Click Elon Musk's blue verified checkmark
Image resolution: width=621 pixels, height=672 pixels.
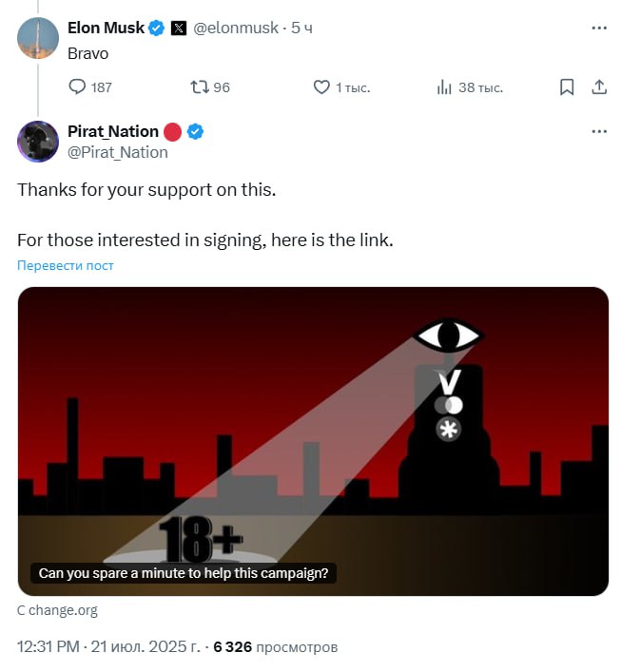157,28
